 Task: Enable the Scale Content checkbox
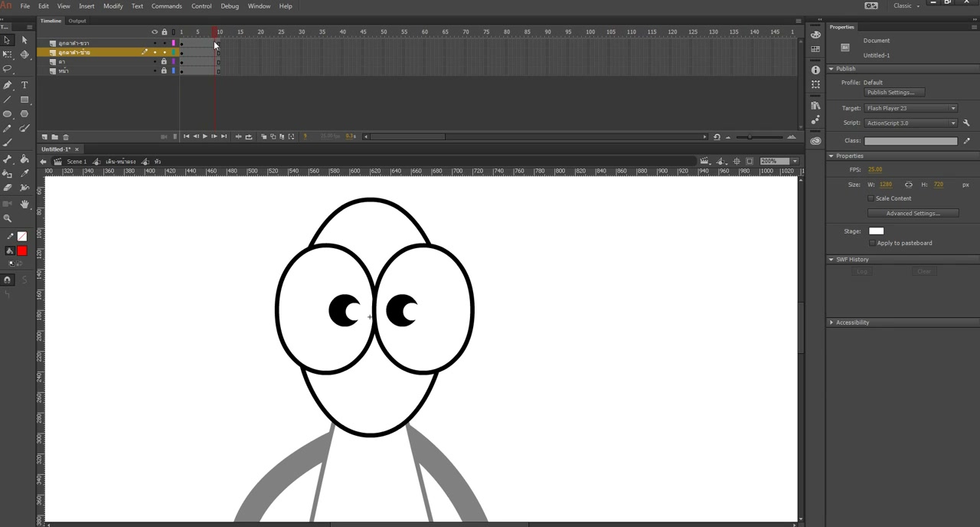871,198
